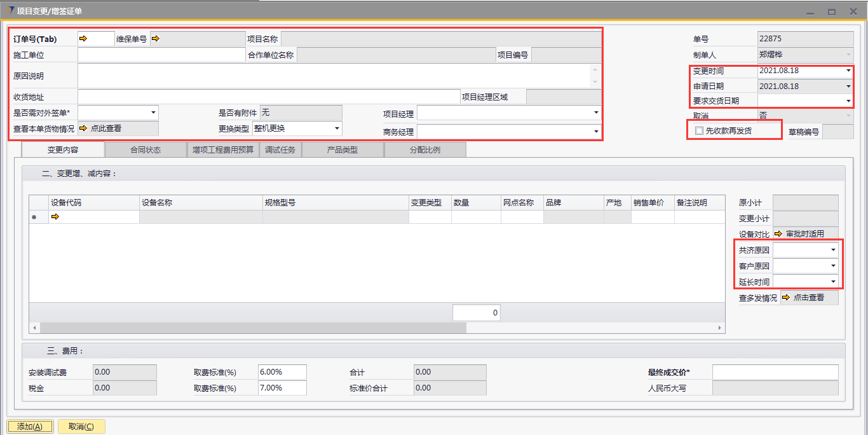Click the arrow icon beside 点此查看
Viewport: 868px width, 435px height.
pyautogui.click(x=83, y=128)
